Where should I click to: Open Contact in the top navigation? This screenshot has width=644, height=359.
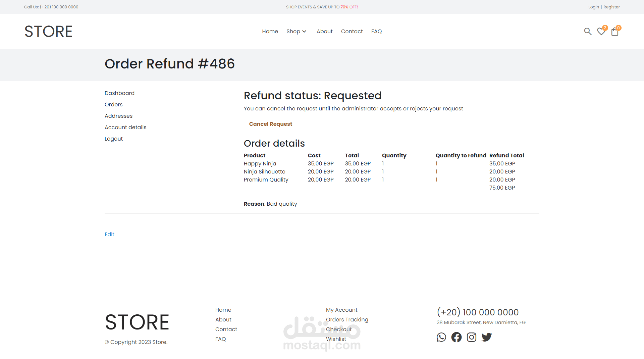pyautogui.click(x=352, y=31)
